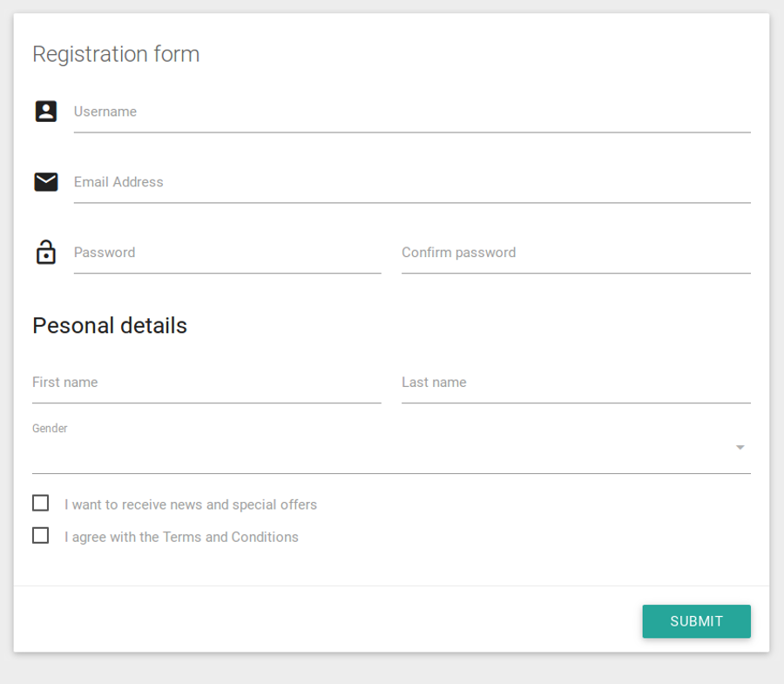Open the Gender select field

point(383,449)
